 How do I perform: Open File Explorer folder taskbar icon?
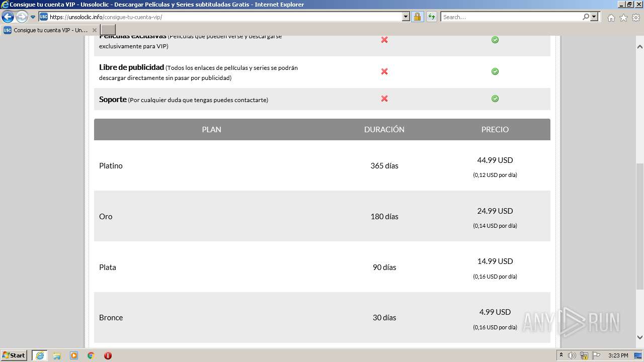pos(57,355)
